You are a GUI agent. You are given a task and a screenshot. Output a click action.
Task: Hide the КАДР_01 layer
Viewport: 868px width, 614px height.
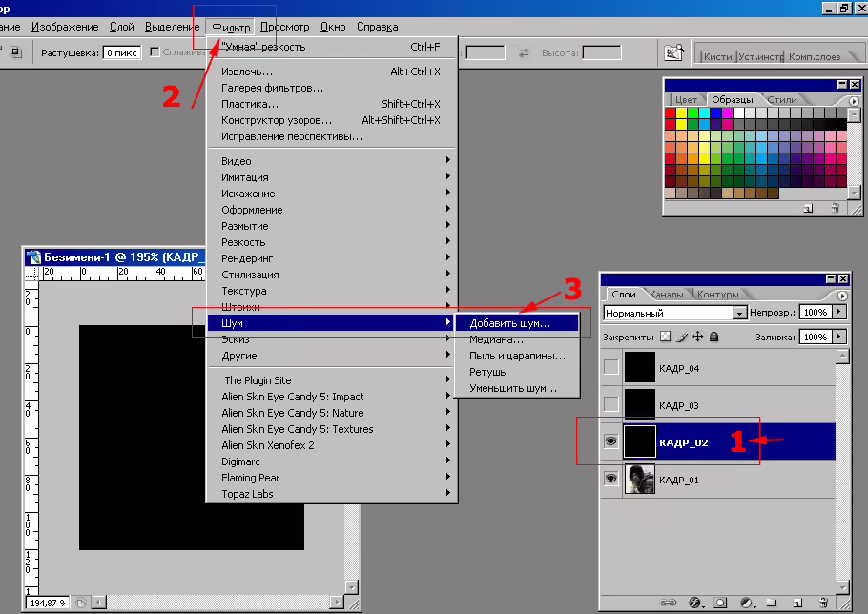(610, 478)
